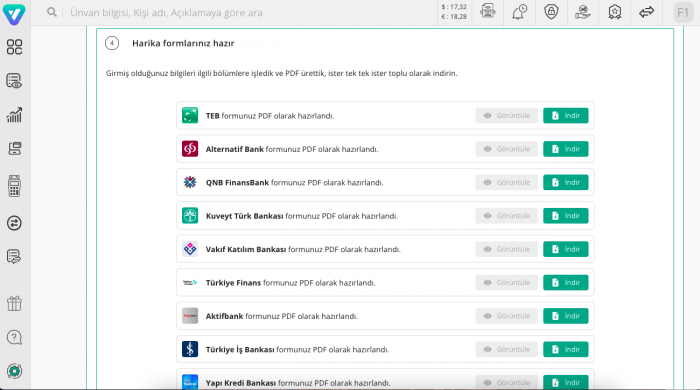
Task: Click the Kuveyt Türk Bankası logo
Action: point(190,216)
